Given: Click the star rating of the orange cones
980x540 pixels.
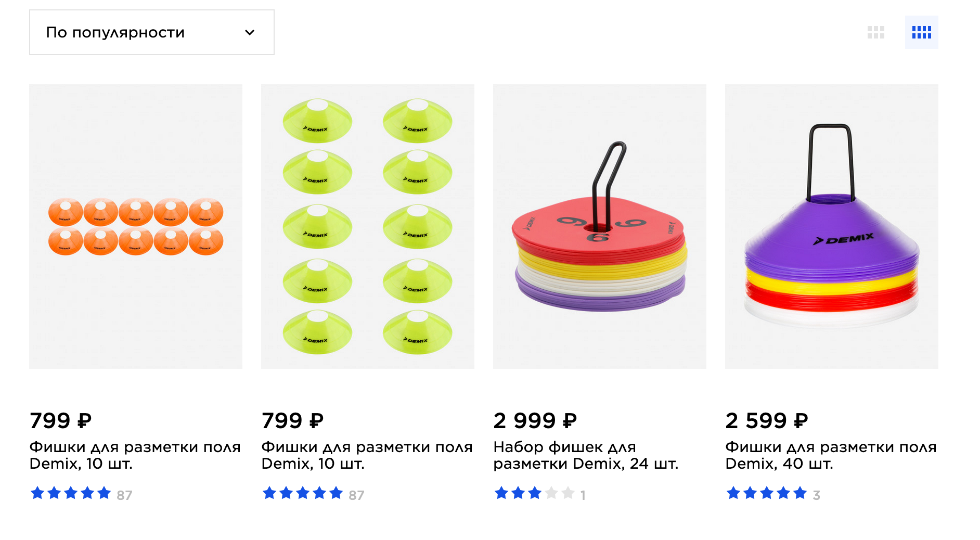Looking at the screenshot, I should (x=71, y=493).
